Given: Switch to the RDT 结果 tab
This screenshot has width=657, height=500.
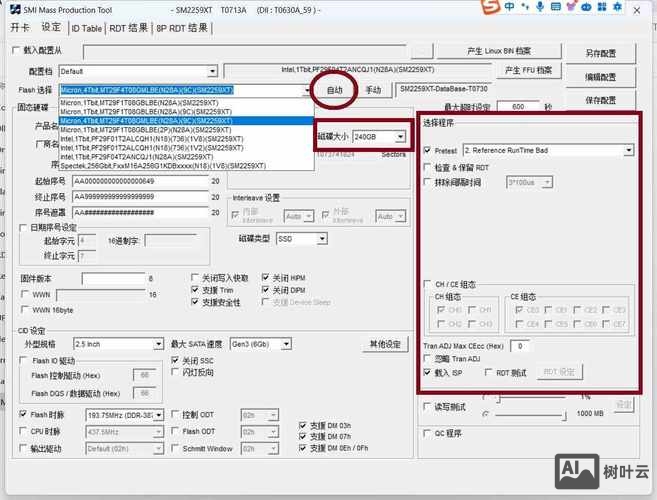Looking at the screenshot, I should (128, 28).
